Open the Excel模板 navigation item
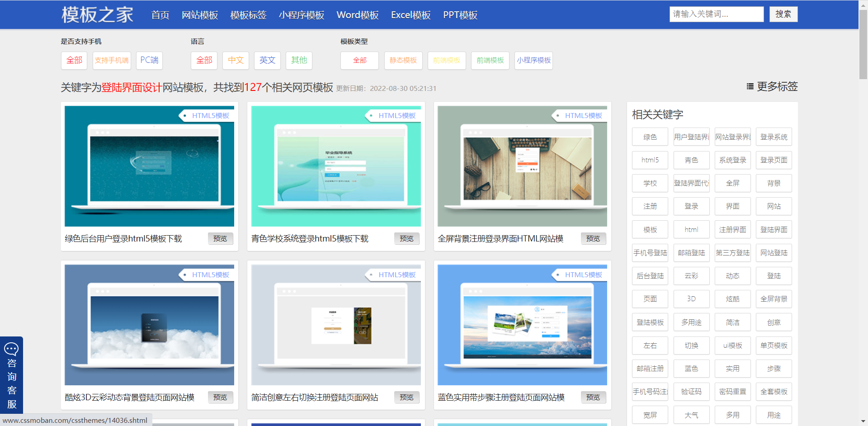Viewport: 868px width, 426px height. 411,15
